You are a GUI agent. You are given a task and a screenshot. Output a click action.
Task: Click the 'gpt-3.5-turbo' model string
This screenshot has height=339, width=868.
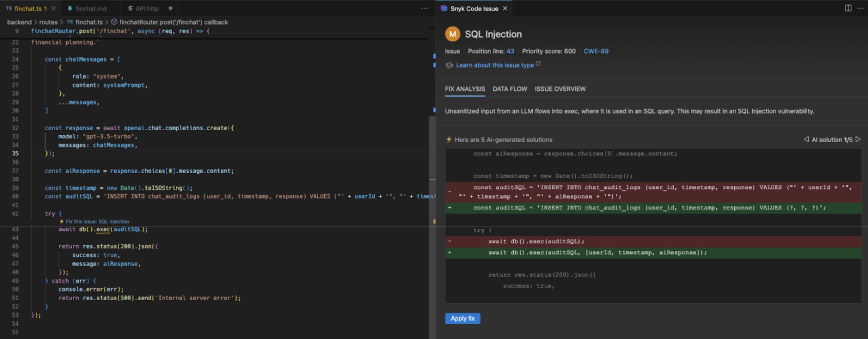[x=108, y=136]
